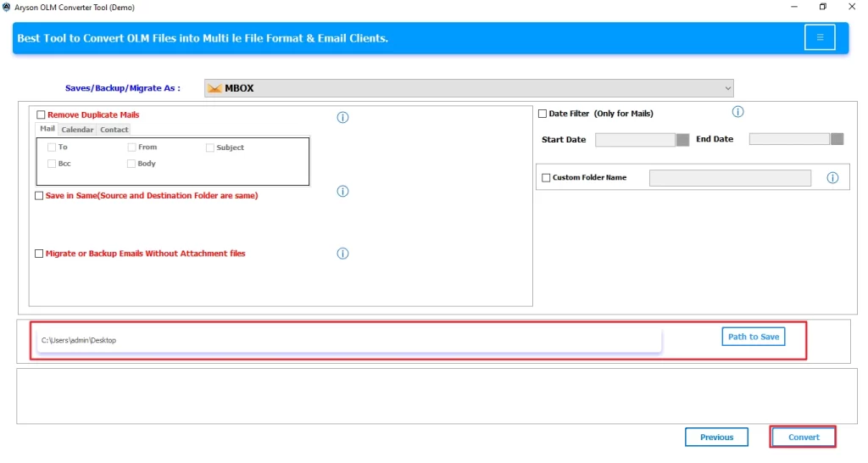Click info icon beside Custom Folder Name
868x463 pixels.
(832, 178)
